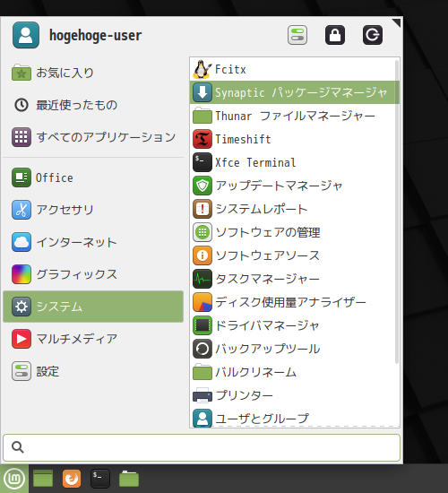Click the menu search input field
This screenshot has height=493, width=448.
(202, 447)
